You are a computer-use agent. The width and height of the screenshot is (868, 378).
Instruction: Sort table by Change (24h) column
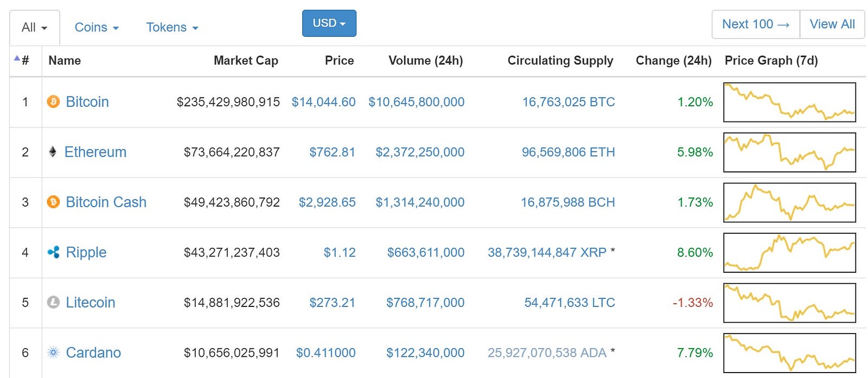pos(673,60)
